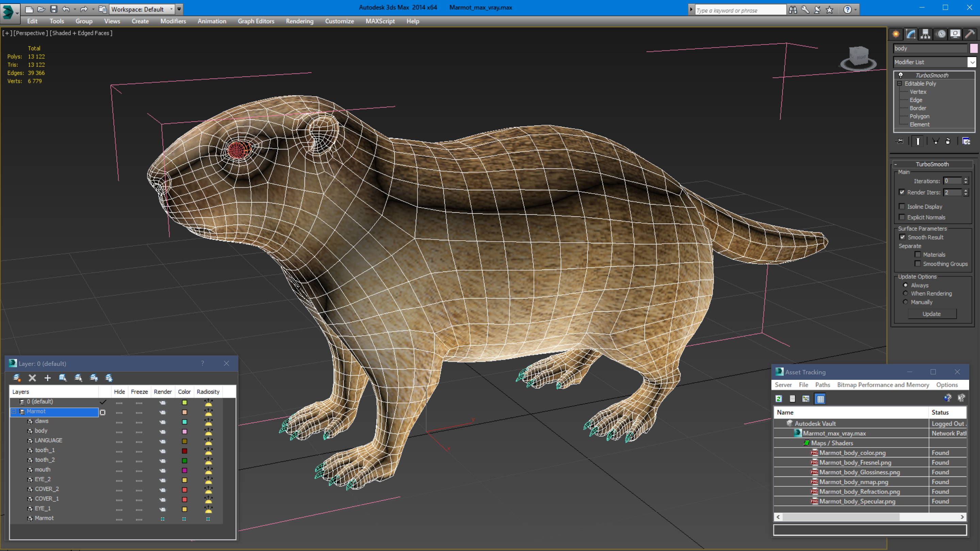This screenshot has height=551, width=980.
Task: Open the Display command panel tab
Action: [955, 34]
